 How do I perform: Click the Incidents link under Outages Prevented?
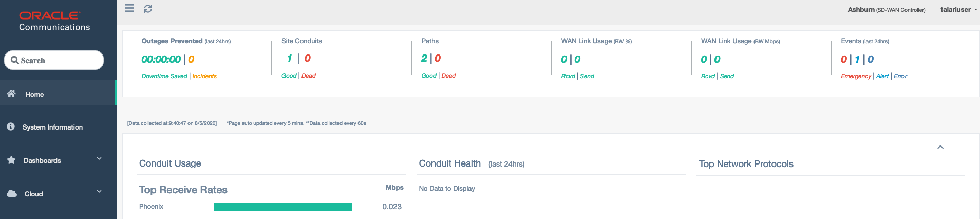[x=204, y=76]
